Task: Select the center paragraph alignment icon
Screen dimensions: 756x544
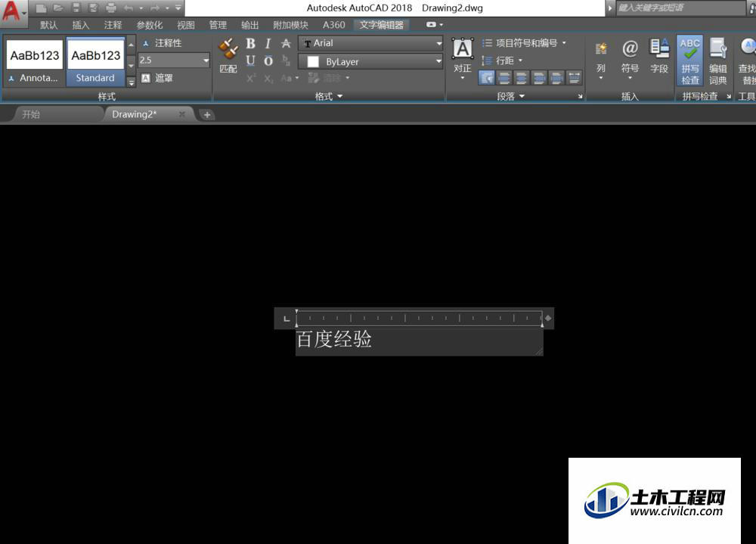Action: (x=521, y=78)
